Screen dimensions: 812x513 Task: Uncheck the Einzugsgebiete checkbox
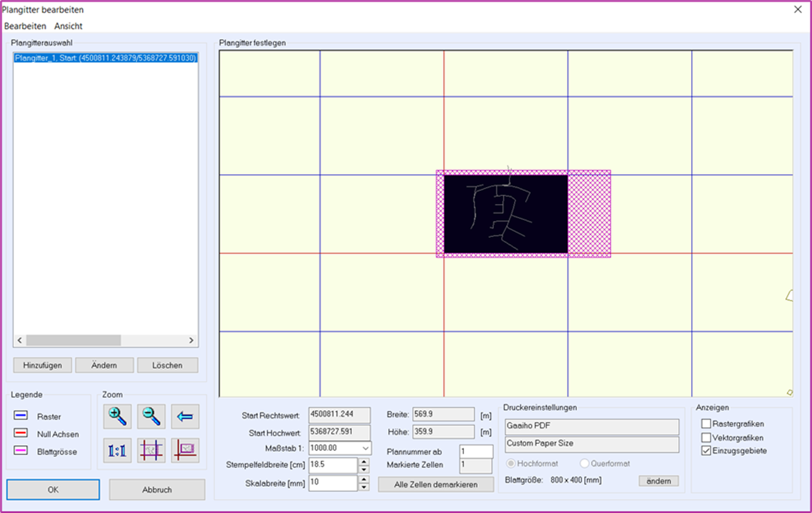coord(706,451)
